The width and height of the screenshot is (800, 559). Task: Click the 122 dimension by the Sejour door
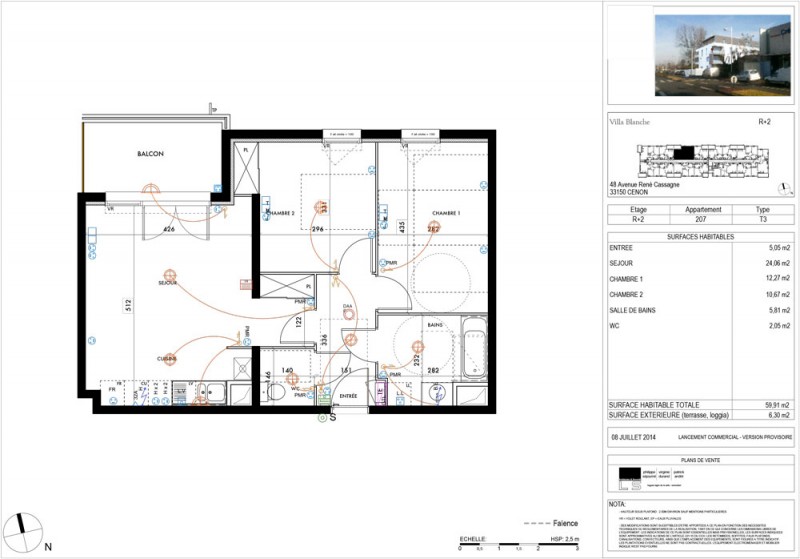pyautogui.click(x=299, y=321)
